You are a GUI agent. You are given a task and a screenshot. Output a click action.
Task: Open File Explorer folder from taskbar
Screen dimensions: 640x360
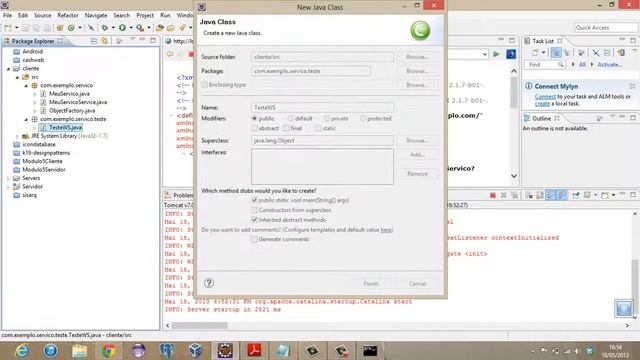coord(79,351)
